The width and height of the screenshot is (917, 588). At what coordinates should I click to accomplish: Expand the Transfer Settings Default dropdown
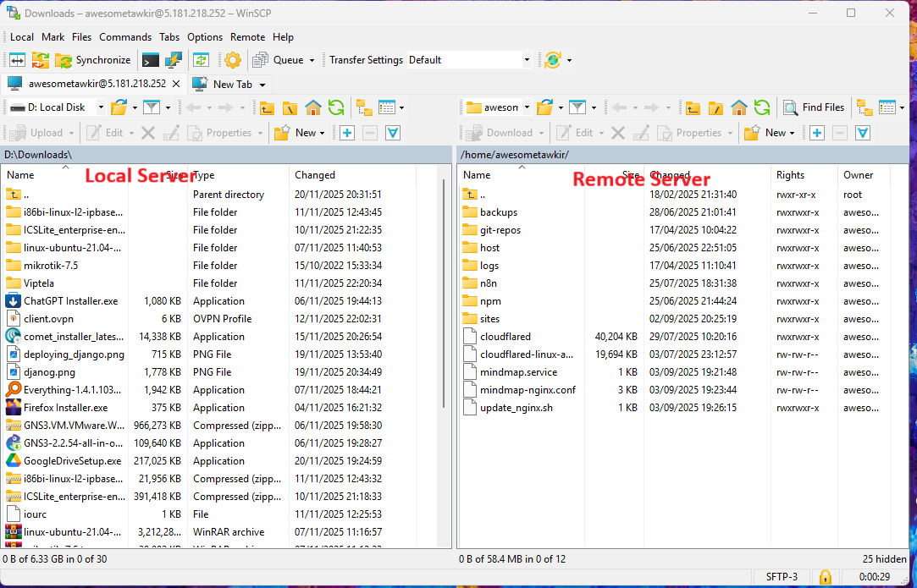(526, 60)
